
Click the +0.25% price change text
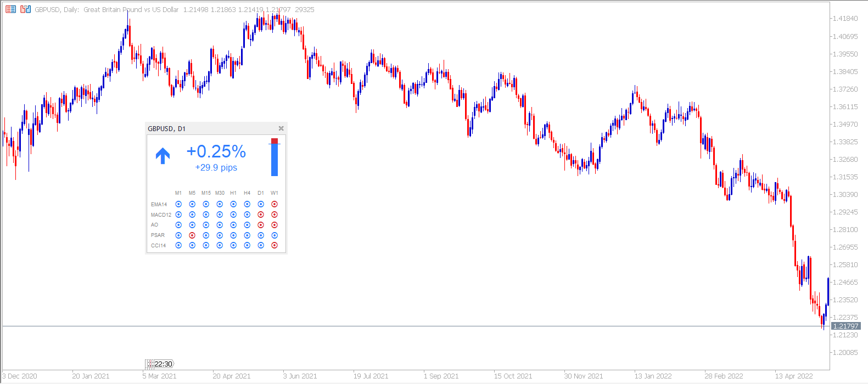pos(216,151)
